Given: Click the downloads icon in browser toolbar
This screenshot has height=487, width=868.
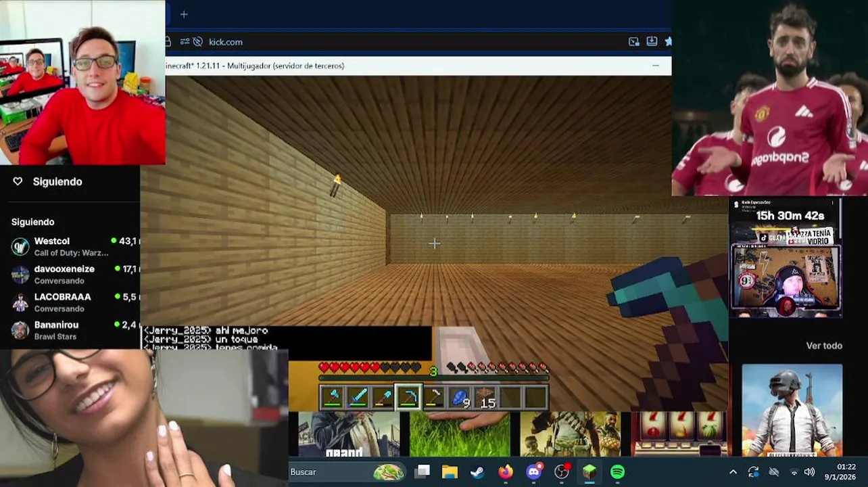Looking at the screenshot, I should [x=652, y=41].
